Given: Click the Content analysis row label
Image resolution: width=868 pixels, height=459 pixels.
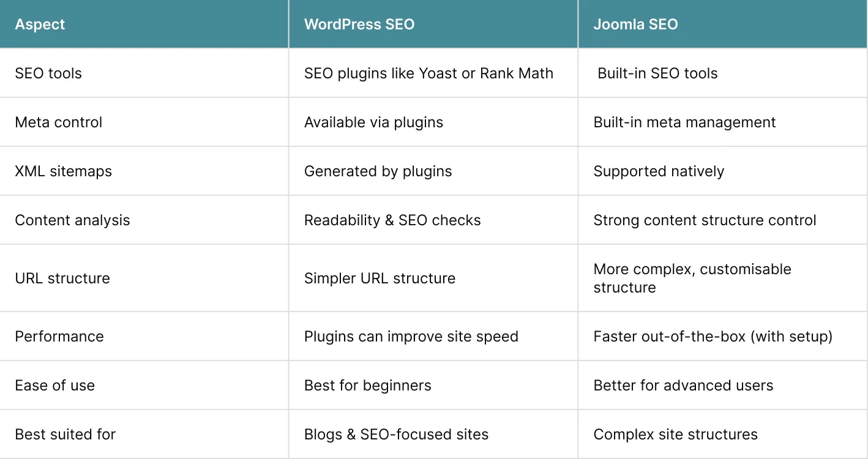Looking at the screenshot, I should (72, 220).
